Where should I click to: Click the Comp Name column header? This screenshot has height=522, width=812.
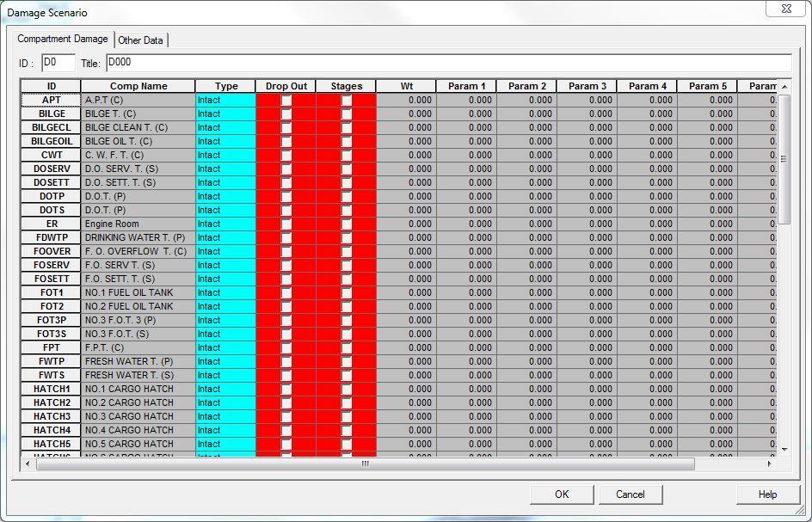coord(138,87)
